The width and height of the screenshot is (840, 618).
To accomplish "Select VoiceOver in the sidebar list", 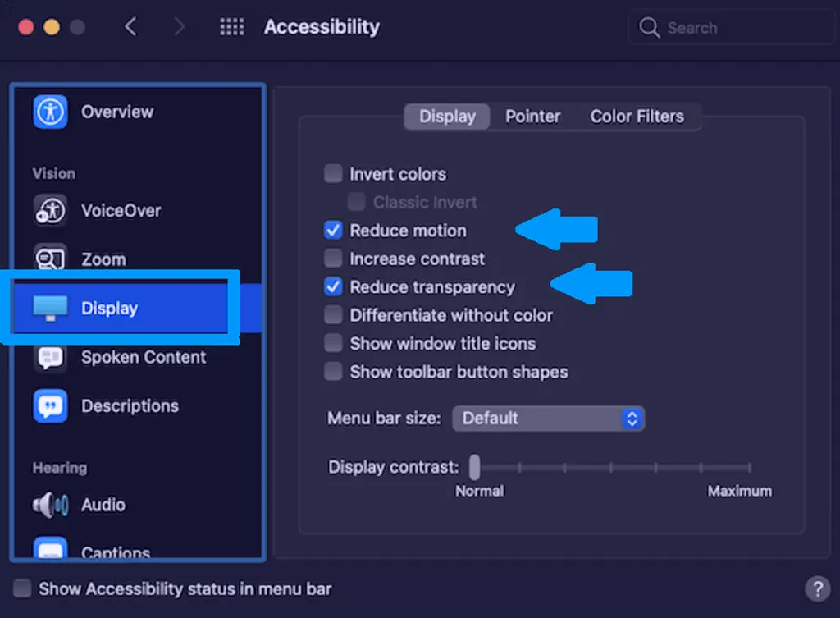I will pyautogui.click(x=121, y=211).
